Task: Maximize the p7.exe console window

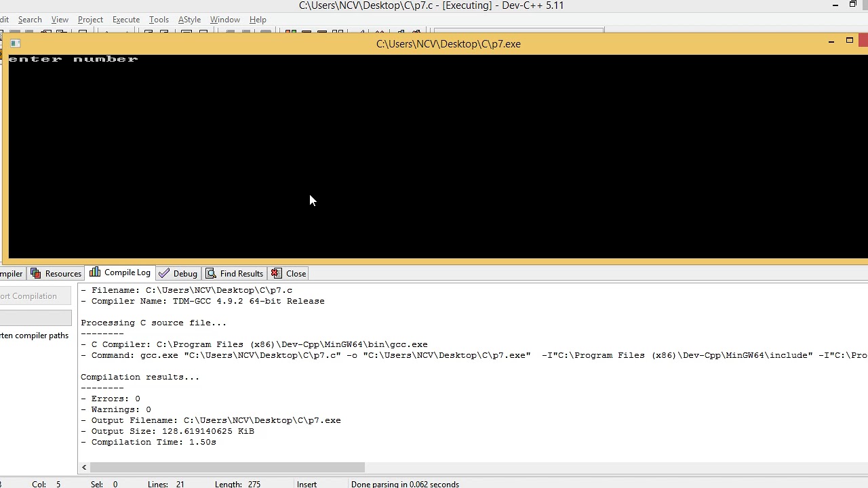Action: 849,41
